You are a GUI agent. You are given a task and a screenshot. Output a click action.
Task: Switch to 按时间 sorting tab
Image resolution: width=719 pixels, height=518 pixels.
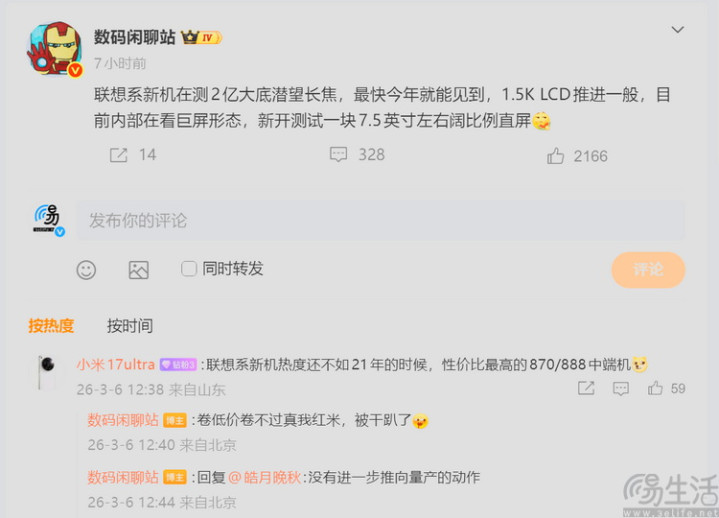click(130, 326)
